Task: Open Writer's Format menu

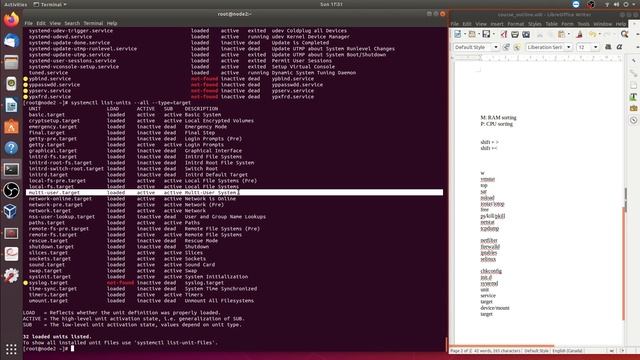Action: coord(516,24)
